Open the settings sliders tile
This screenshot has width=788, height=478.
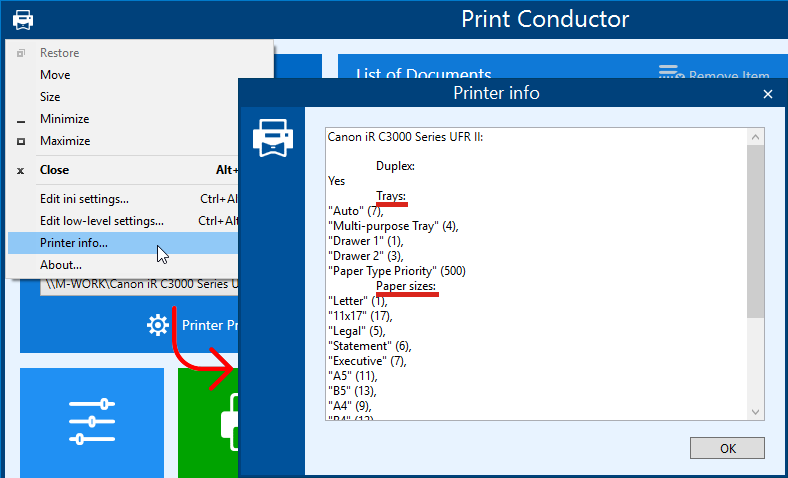(92, 421)
